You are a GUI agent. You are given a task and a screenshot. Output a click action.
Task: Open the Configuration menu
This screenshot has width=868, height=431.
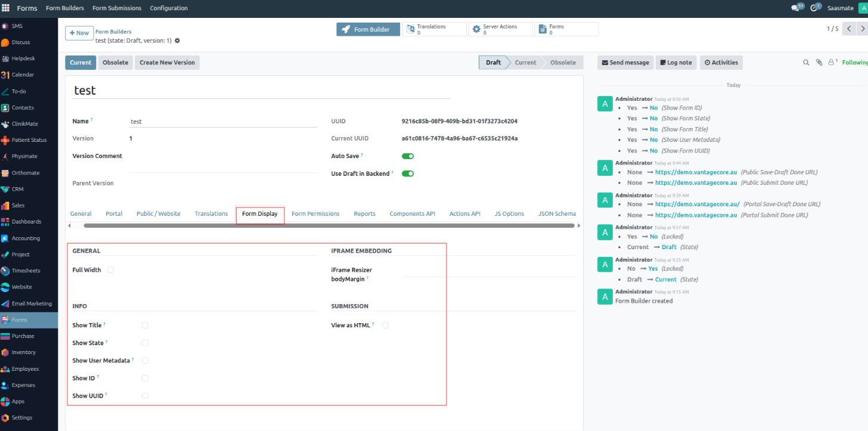coord(169,8)
